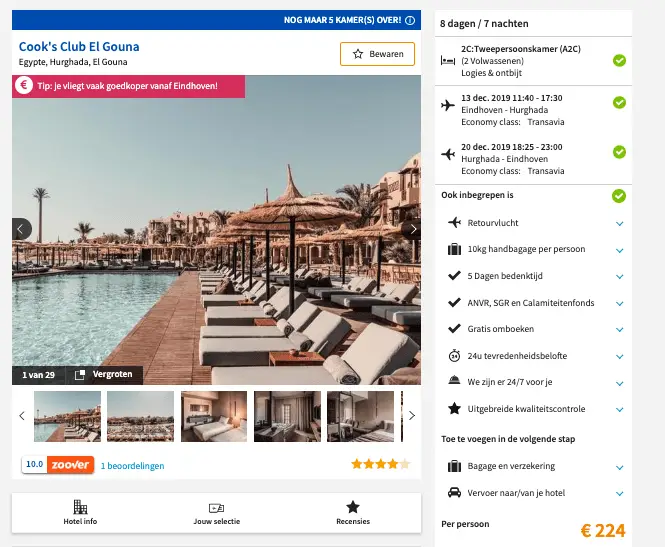The height and width of the screenshot is (547, 665).
Task: Click green checkmark beside Tweepersoonskamer room
Action: coord(619,61)
